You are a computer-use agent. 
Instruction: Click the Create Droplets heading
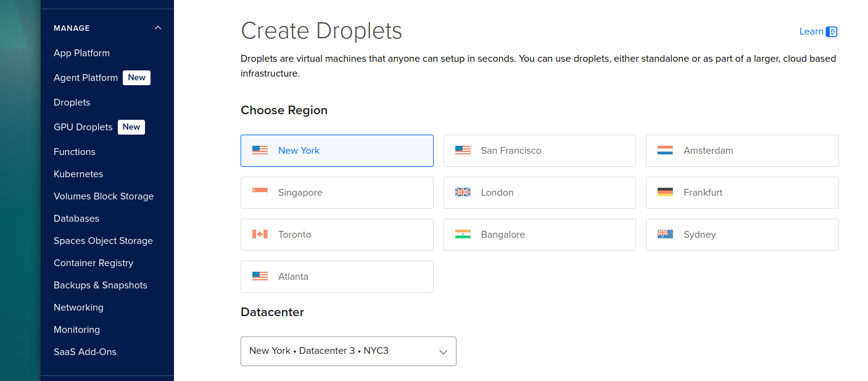(x=321, y=31)
